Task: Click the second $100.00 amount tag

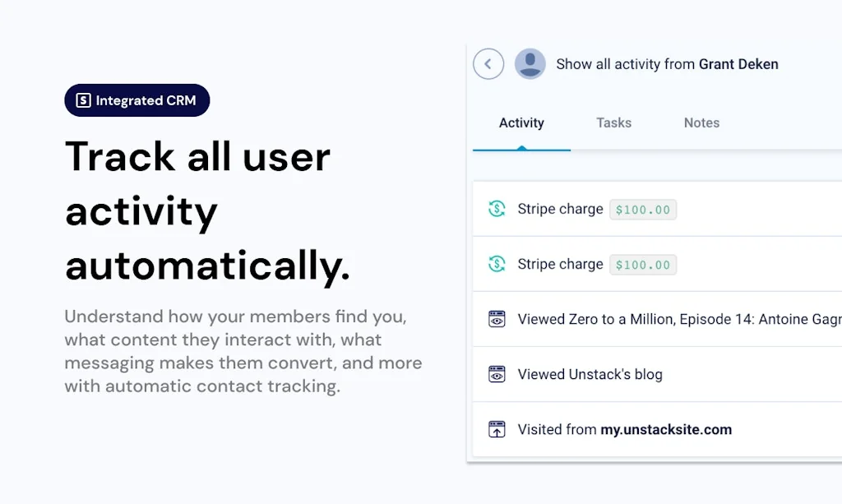Action: (643, 265)
